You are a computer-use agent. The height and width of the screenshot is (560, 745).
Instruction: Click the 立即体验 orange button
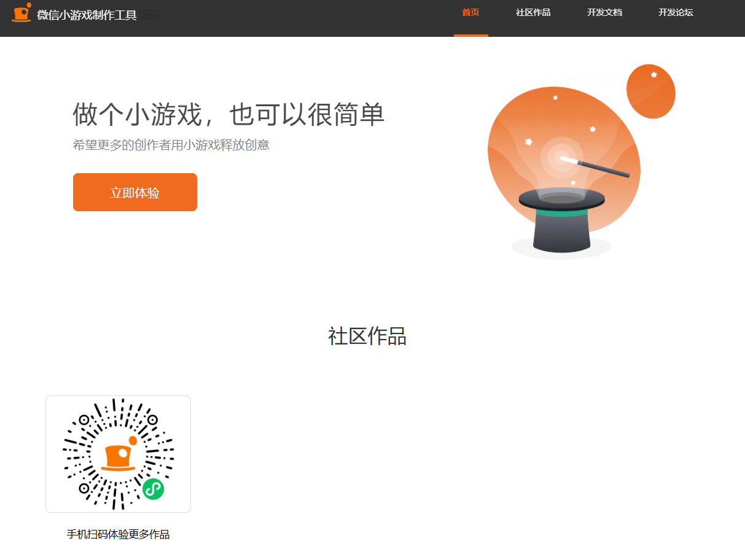click(135, 192)
